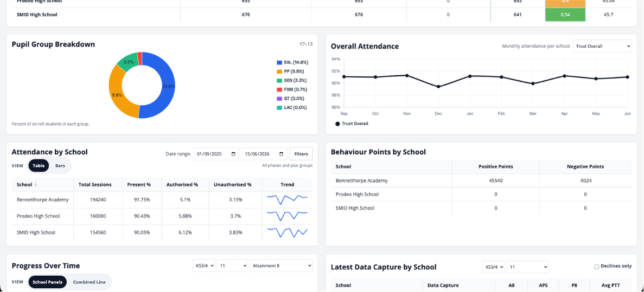
Task: Click the Total Sessions column header
Action: 98,185
